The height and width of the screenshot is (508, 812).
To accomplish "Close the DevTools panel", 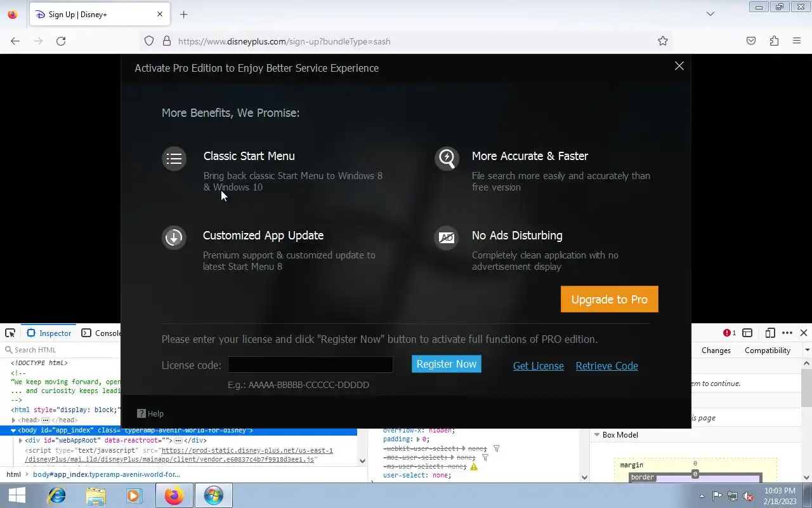I will [x=804, y=333].
